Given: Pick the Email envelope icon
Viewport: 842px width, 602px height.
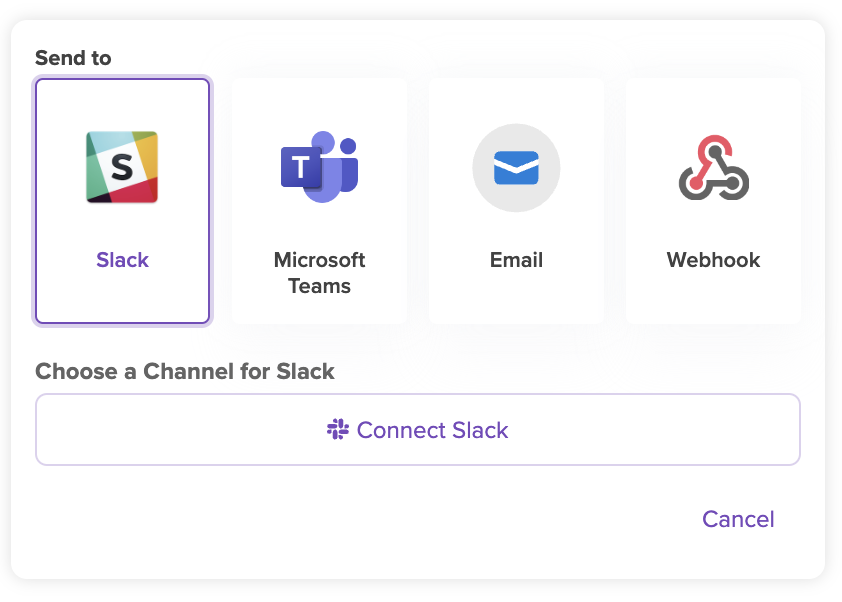Looking at the screenshot, I should [x=516, y=168].
